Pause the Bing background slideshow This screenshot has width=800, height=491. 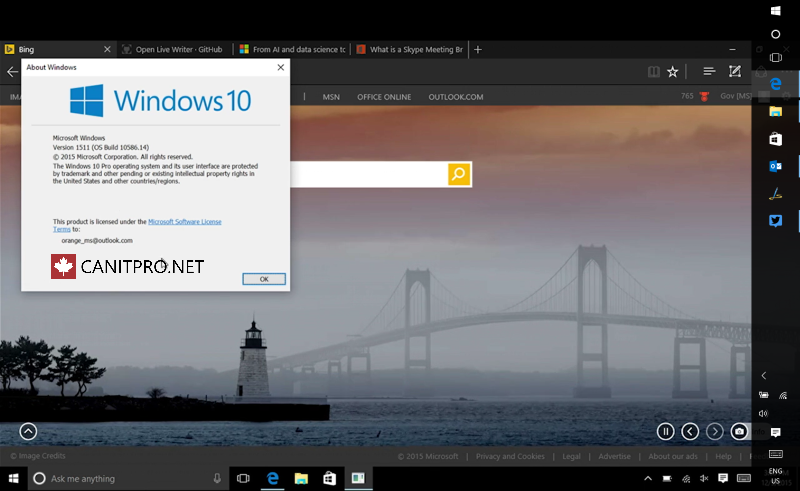(x=665, y=432)
